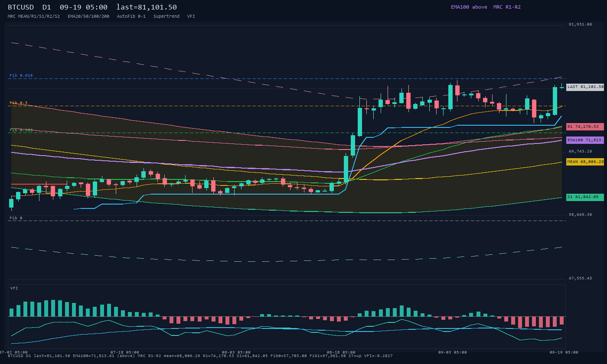Viewport: 607px width, 364px height.
Task: Click the BTCUSD symbol title
Action: (21, 7)
